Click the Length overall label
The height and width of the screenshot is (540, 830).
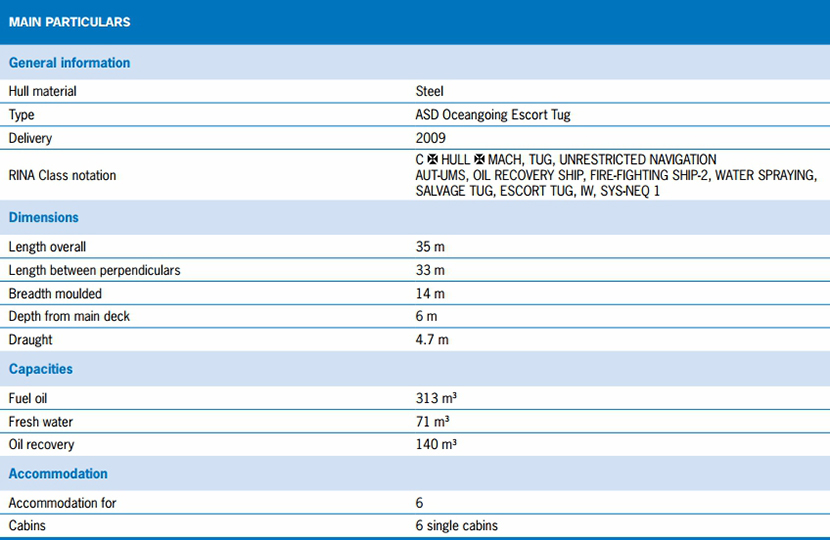click(x=46, y=247)
